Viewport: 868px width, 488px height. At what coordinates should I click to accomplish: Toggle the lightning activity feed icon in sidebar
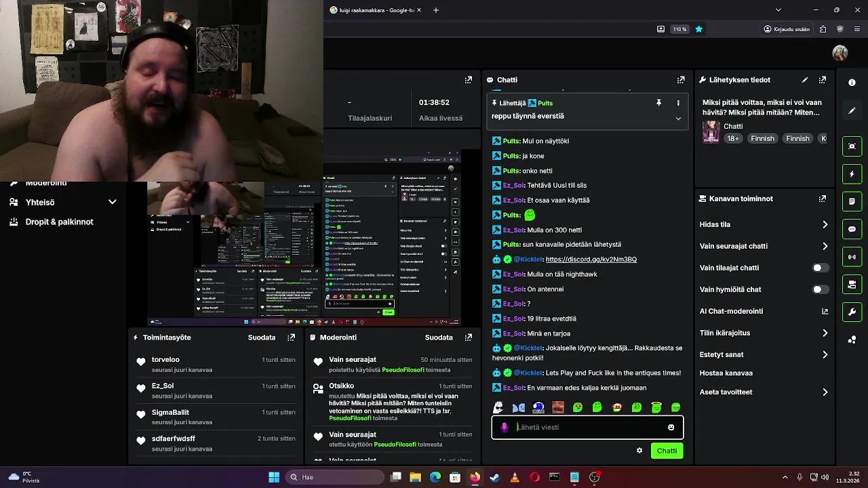click(852, 174)
